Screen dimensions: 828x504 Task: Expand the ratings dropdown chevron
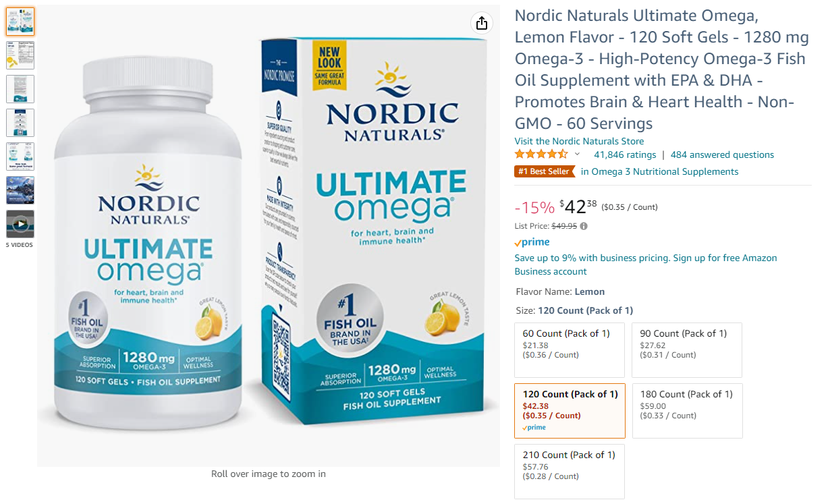577,155
